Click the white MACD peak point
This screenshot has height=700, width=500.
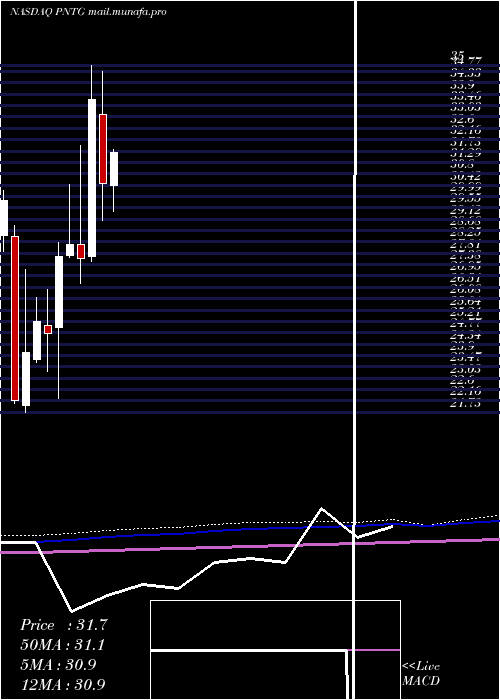point(321,508)
